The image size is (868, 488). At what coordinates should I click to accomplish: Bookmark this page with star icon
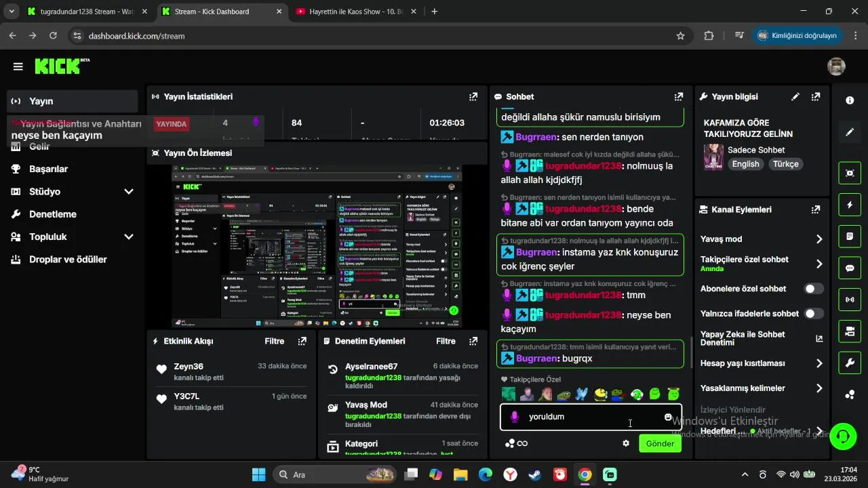coord(680,36)
